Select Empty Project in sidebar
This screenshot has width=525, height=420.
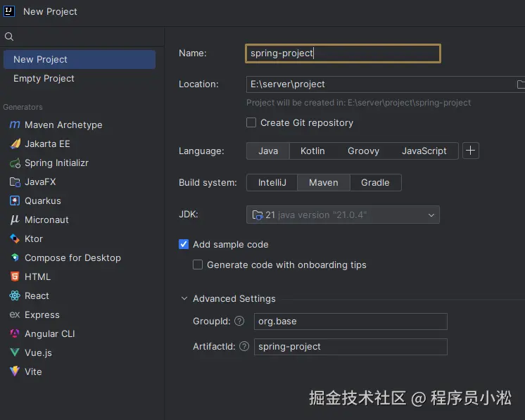(80, 78)
